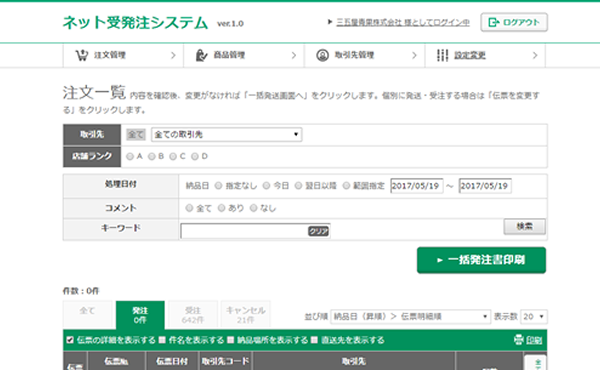The width and height of the screenshot is (600, 370).
Task: Switch to the 全て tab
Action: point(88,315)
